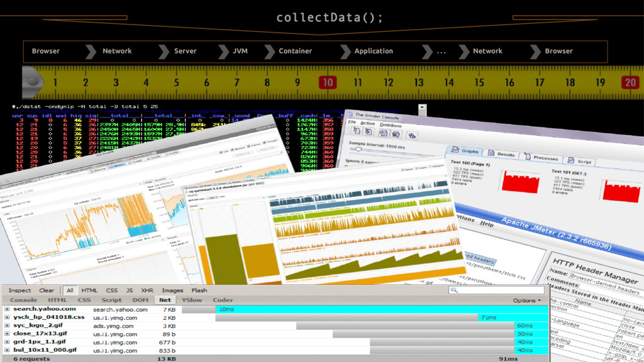Select the Flash request filter

pyautogui.click(x=199, y=290)
